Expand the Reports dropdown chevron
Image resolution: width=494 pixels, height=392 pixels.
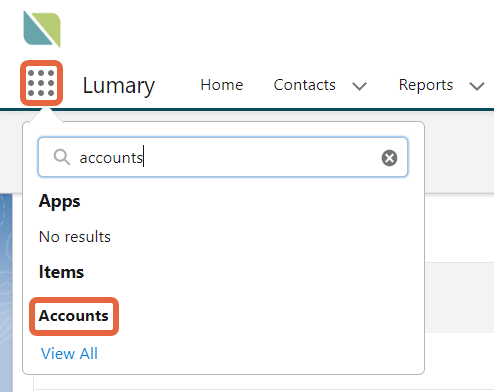click(477, 86)
